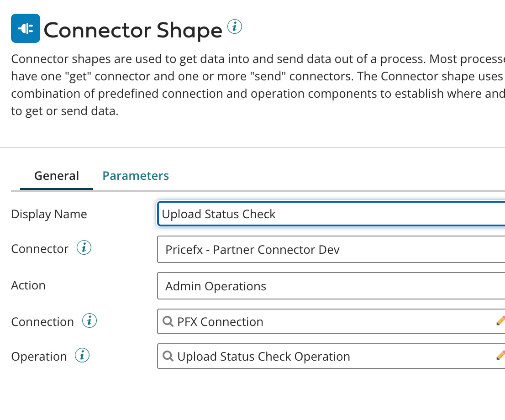Switch to the General tab
The height and width of the screenshot is (420, 505).
[x=57, y=176]
